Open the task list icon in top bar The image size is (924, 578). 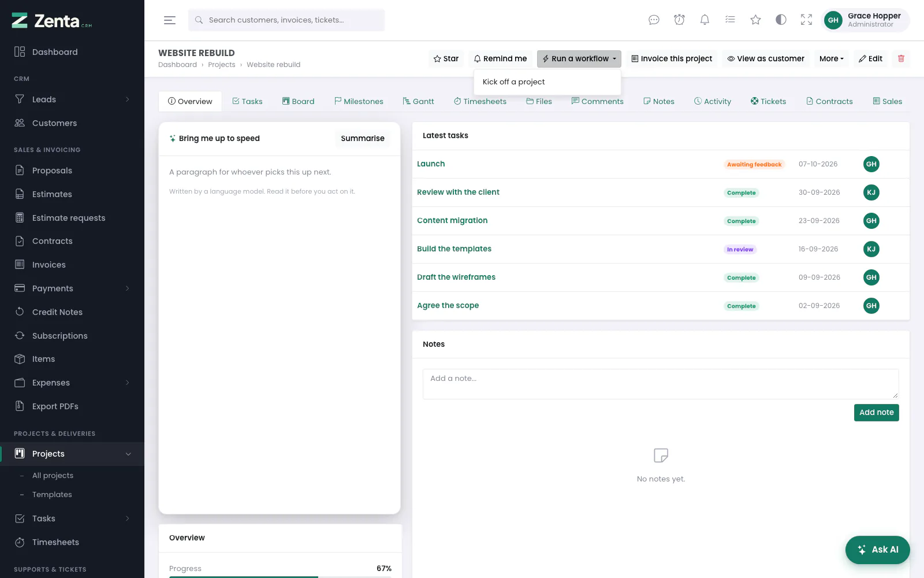[x=730, y=20]
